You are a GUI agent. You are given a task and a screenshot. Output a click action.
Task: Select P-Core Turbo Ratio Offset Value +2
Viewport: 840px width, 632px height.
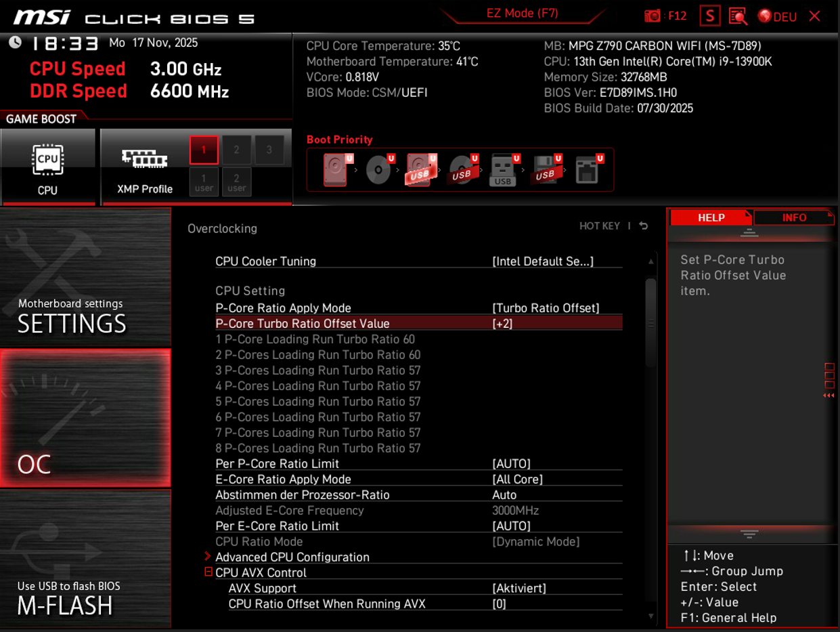point(419,323)
